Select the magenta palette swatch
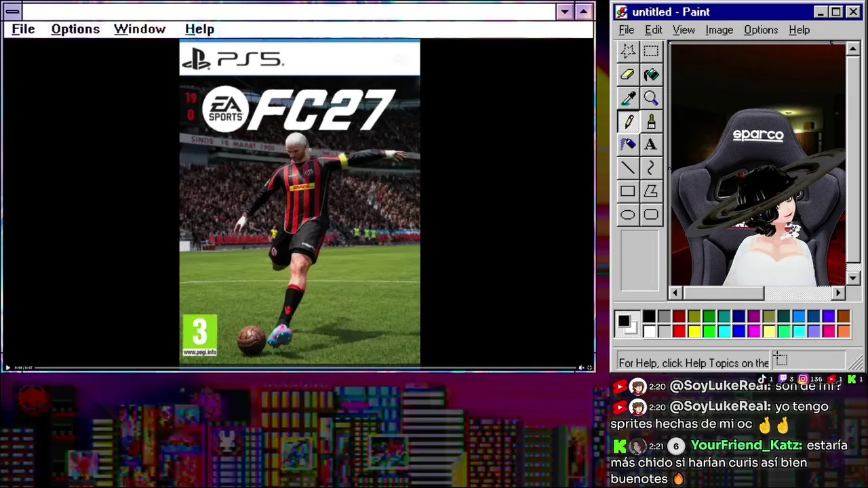The height and width of the screenshot is (488, 868). tap(754, 331)
